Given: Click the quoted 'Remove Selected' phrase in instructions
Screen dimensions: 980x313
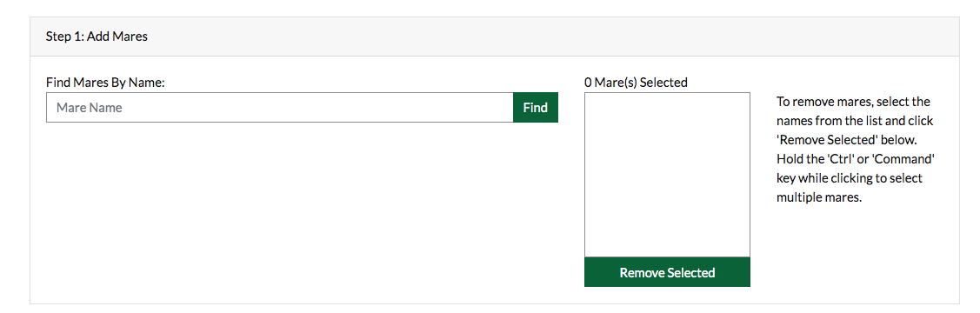Looking at the screenshot, I should (815, 139).
